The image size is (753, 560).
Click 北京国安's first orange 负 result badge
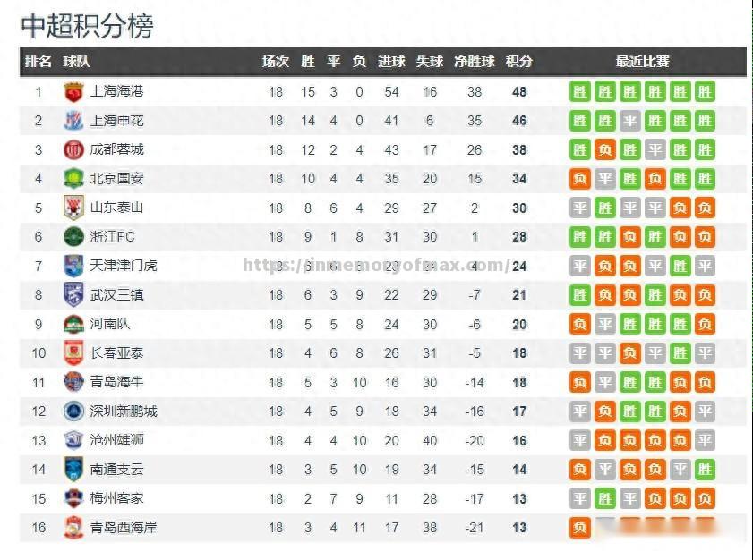click(x=580, y=179)
